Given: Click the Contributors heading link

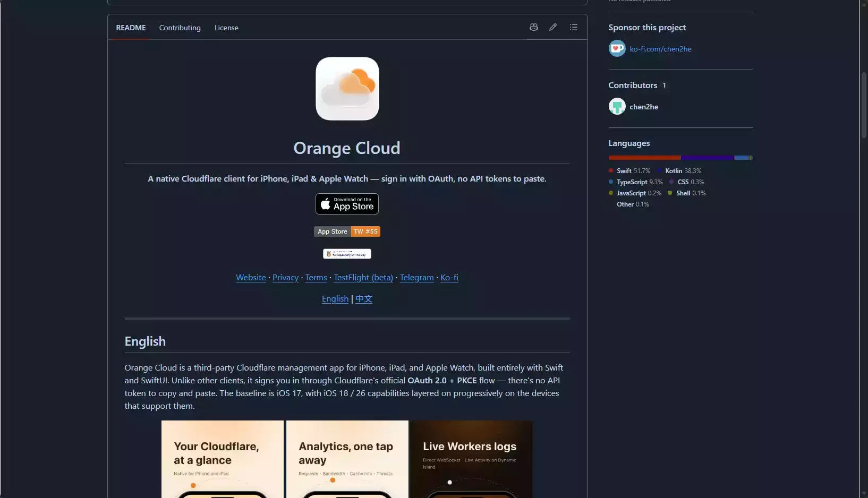Looking at the screenshot, I should tap(637, 85).
